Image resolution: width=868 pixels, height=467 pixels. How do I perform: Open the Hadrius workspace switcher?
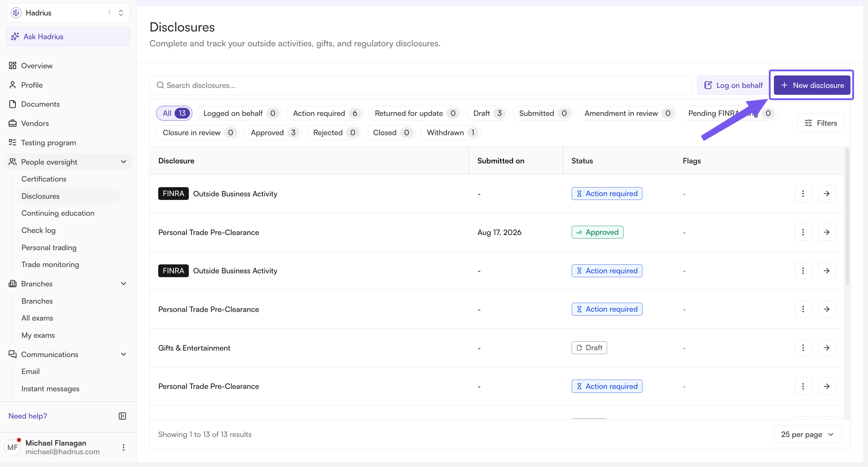[x=68, y=13]
